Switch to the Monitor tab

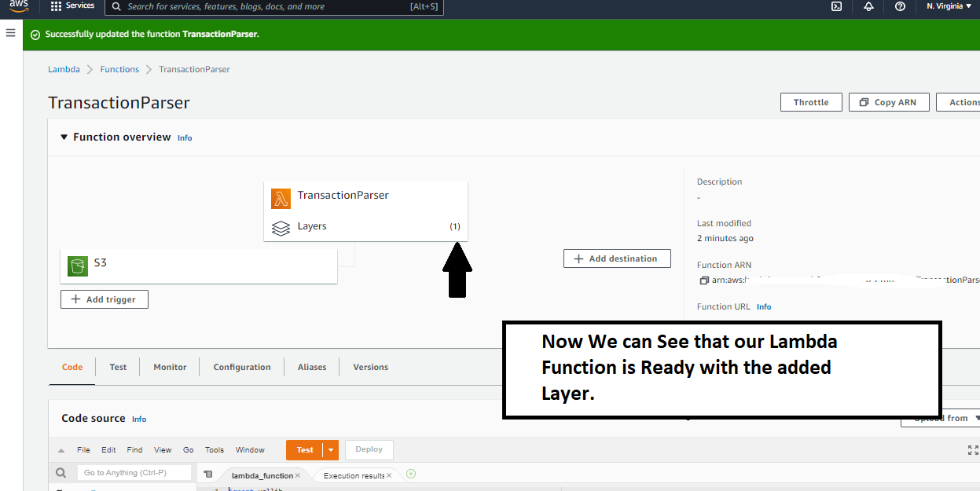point(170,367)
